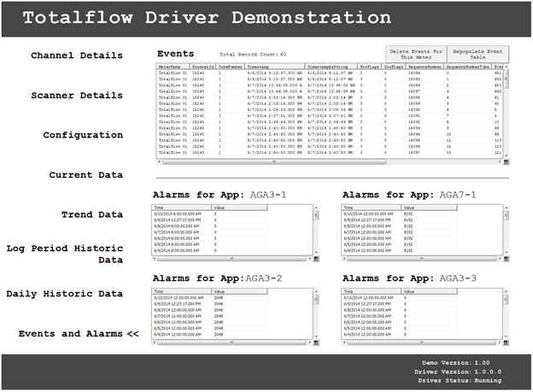Select AGA3-1 alarm row 6/10/2014 8:00:00.000 AM

(209, 214)
